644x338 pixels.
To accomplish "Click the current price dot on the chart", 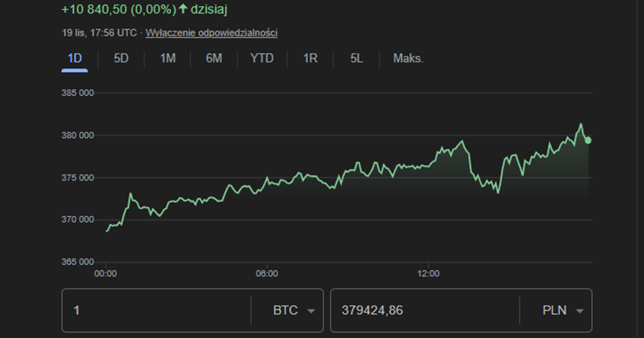I will coord(588,140).
